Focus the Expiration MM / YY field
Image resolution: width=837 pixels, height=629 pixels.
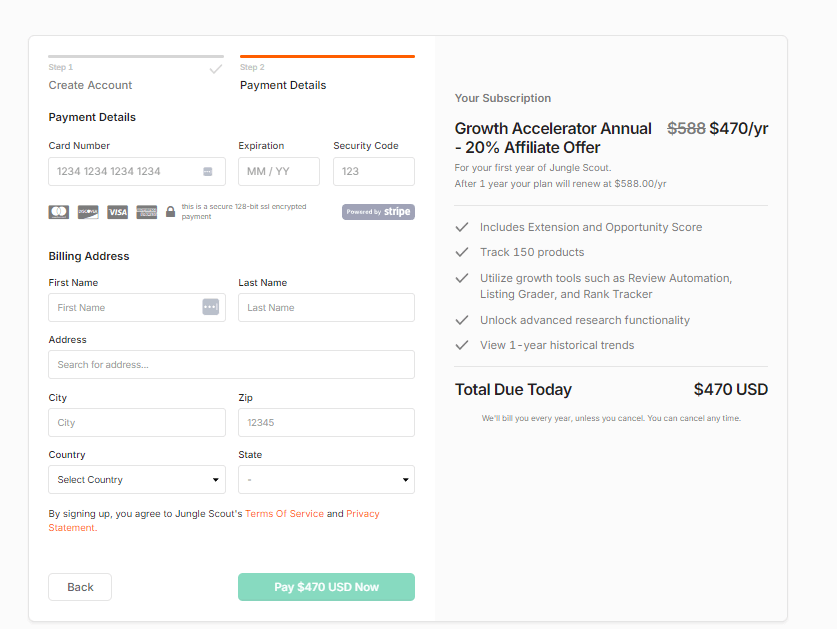[x=279, y=171]
